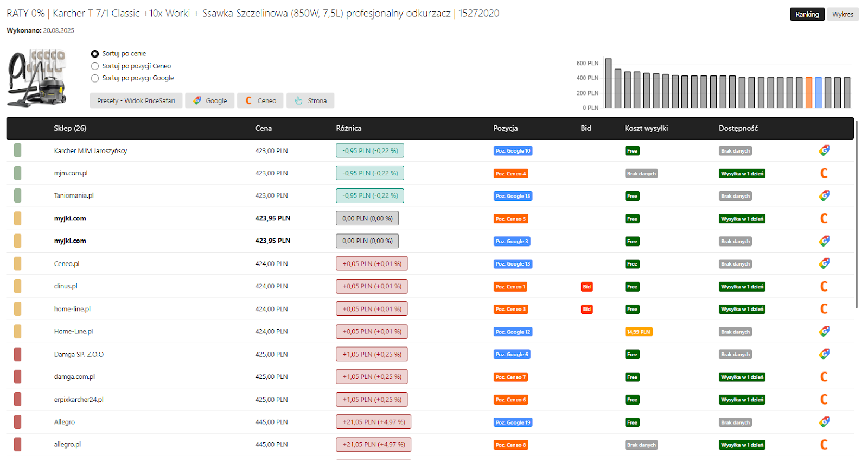
Task: Switch to the Ranking tab
Action: pos(807,14)
